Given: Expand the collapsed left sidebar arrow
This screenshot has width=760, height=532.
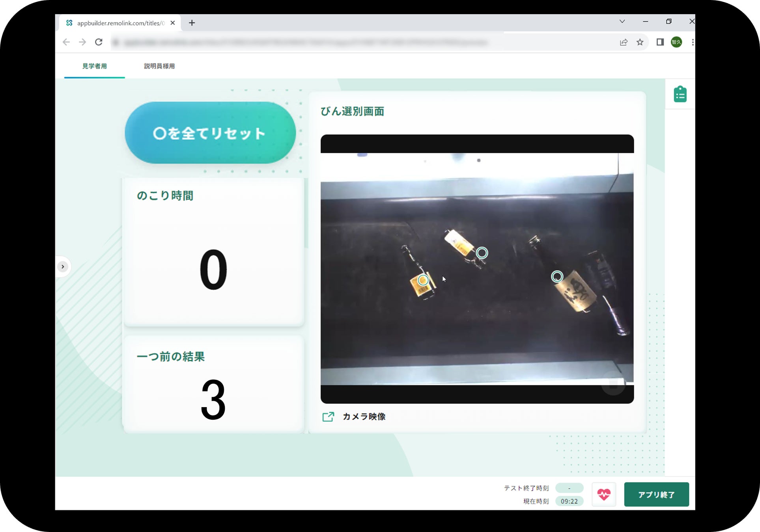Looking at the screenshot, I should tap(63, 267).
